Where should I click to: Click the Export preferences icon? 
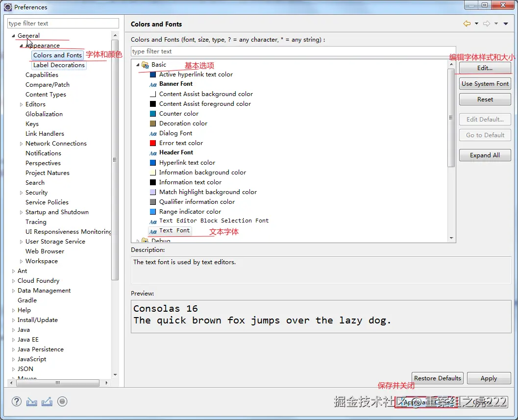(x=47, y=401)
